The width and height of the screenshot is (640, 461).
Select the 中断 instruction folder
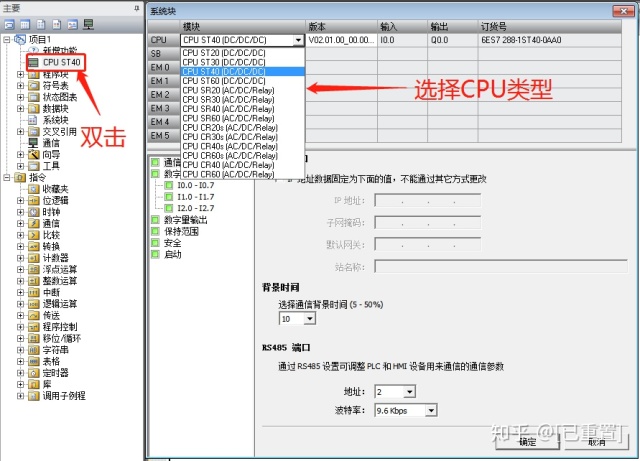pos(51,292)
